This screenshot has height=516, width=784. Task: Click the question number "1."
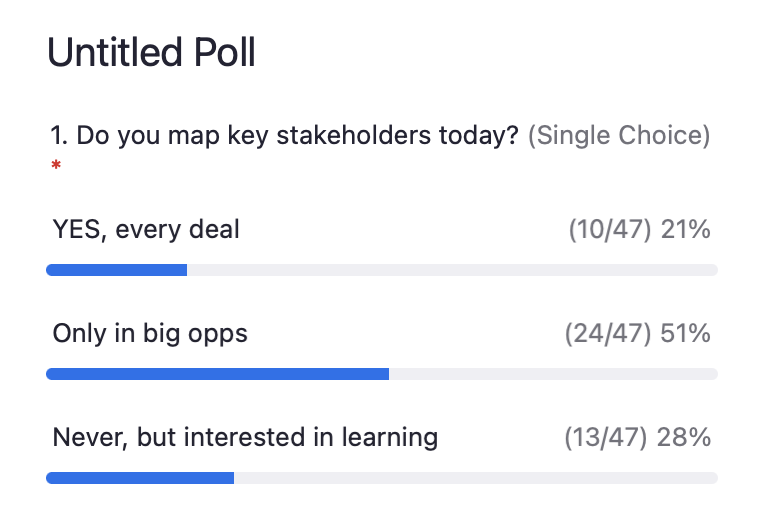(59, 135)
